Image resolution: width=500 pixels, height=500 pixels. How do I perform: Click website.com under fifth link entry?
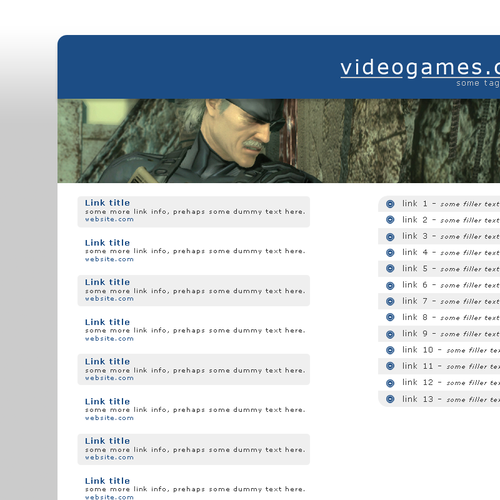coord(109,378)
